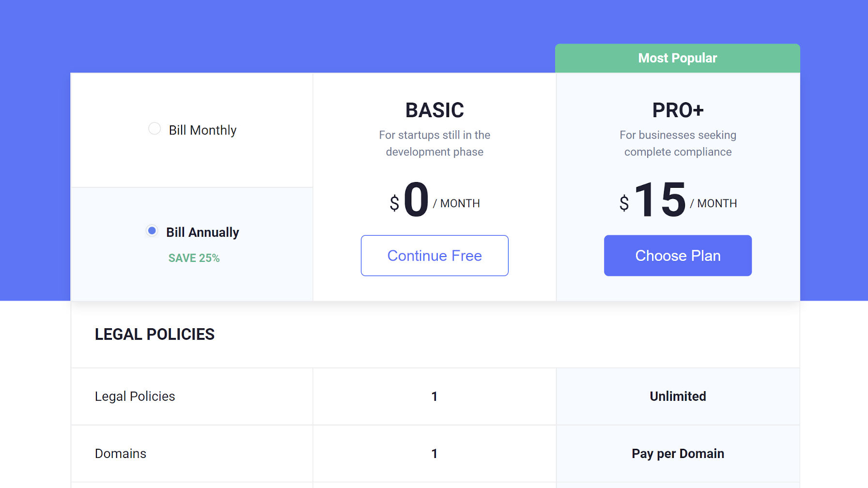Click the Legal Policies row label

click(135, 396)
